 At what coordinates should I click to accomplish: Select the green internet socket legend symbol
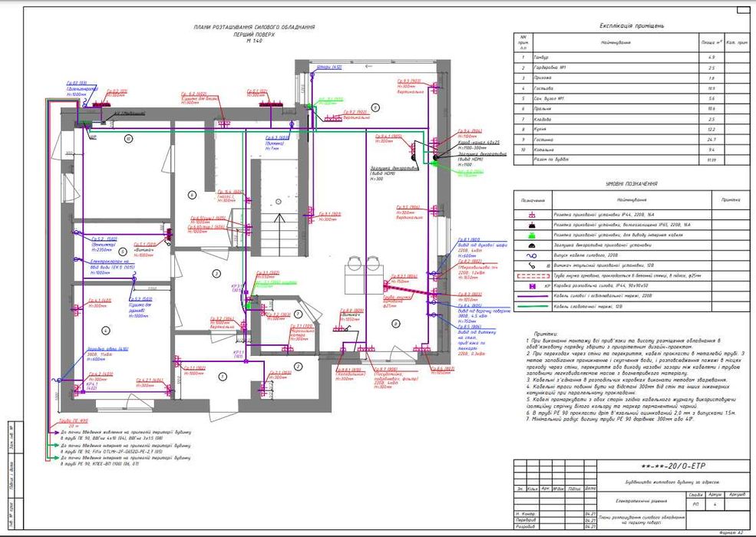click(533, 236)
